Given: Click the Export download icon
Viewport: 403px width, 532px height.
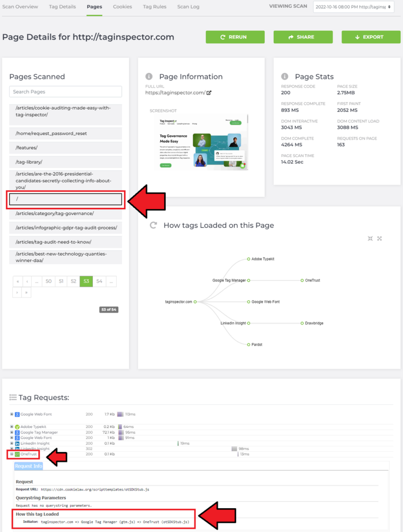Looking at the screenshot, I should 358,37.
